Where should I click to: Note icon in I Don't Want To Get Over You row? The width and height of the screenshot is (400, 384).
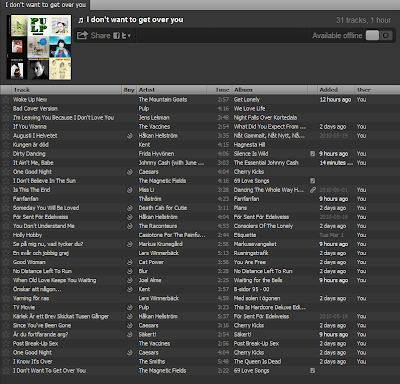[x=312, y=370]
